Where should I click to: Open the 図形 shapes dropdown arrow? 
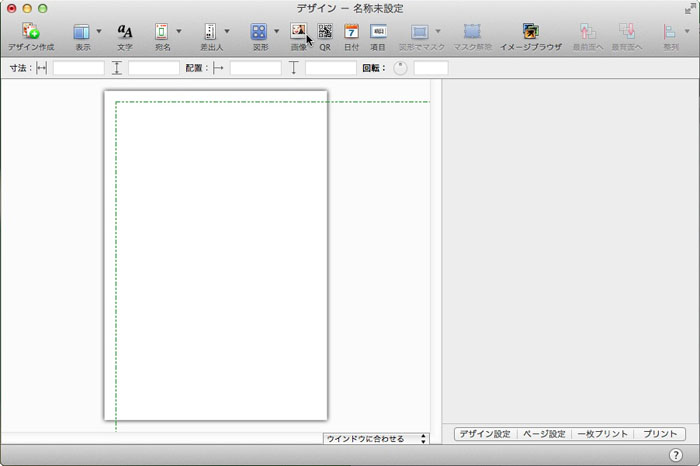point(277,32)
